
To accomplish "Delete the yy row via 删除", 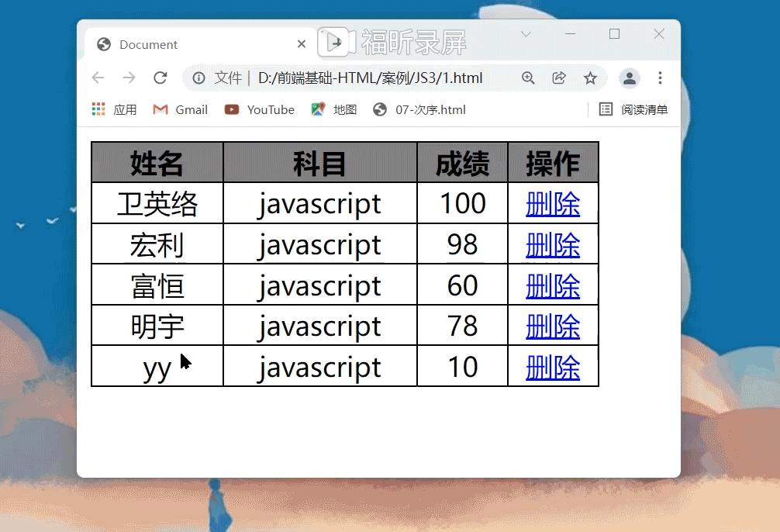I will 553,367.
